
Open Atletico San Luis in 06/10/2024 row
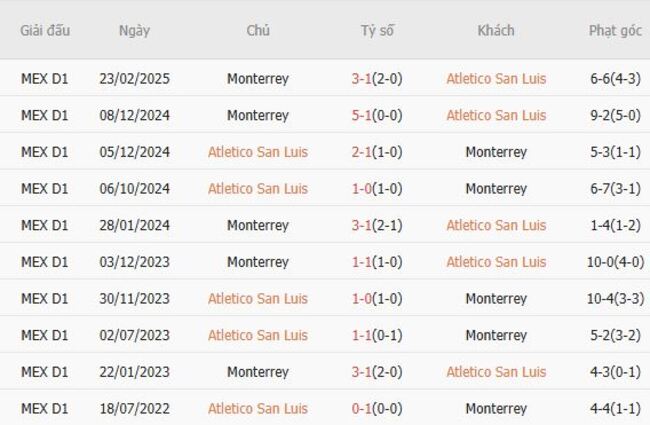tap(258, 189)
